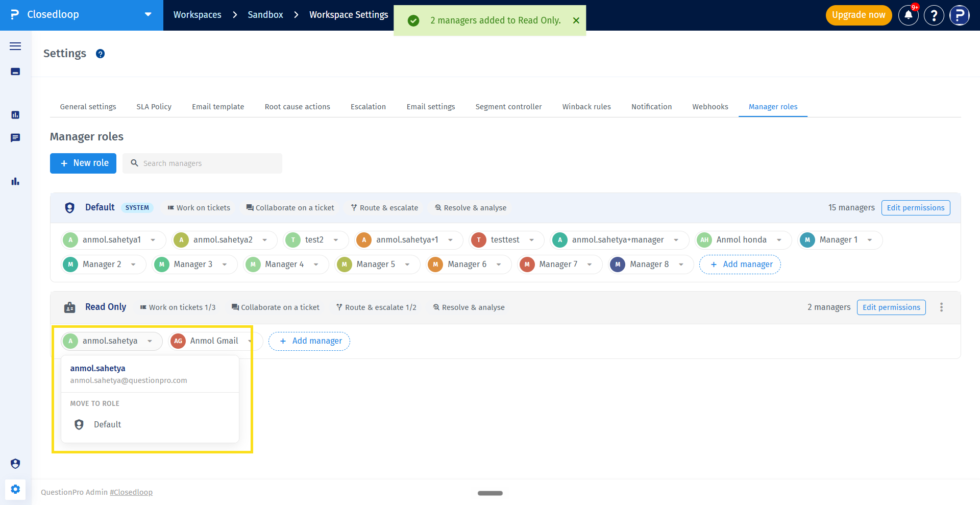Open the Escalation tab
This screenshot has height=505, width=980.
pos(368,107)
